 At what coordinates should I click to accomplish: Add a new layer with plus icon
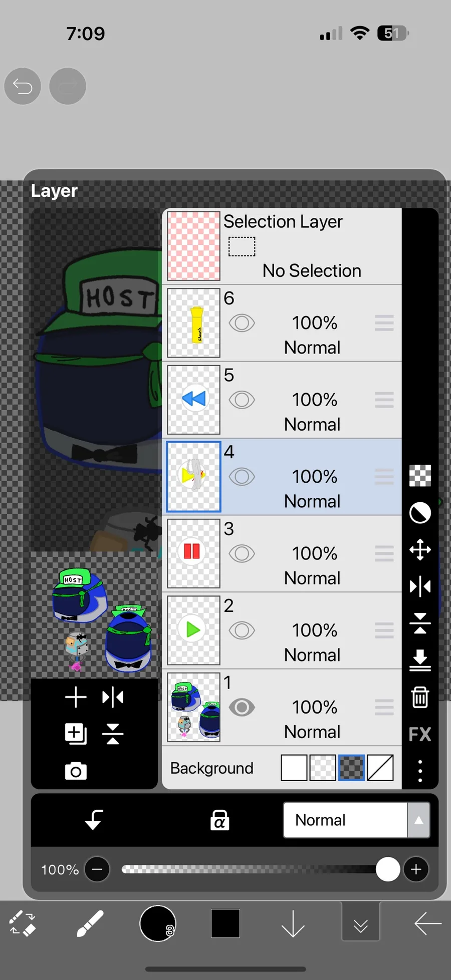(76, 697)
